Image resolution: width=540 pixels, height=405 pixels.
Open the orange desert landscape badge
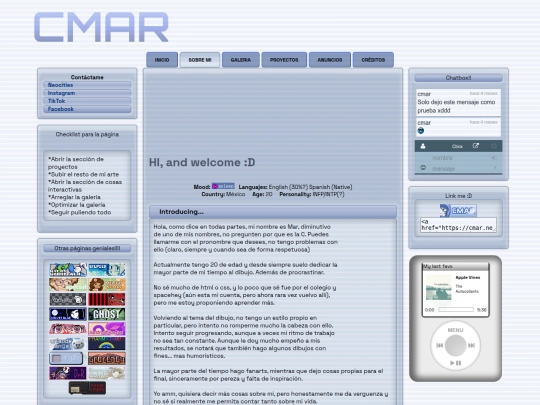107,358
